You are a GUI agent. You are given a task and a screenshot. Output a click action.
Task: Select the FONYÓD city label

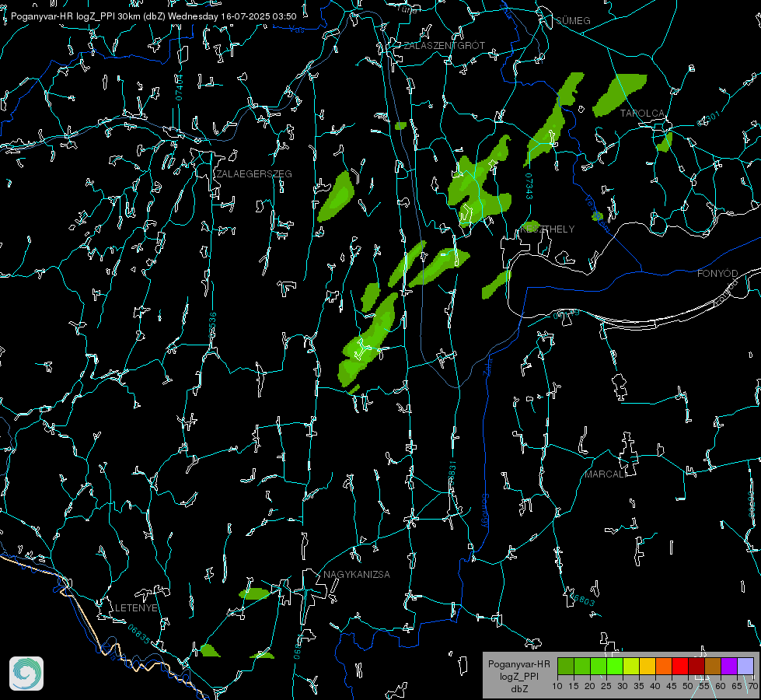(x=717, y=274)
